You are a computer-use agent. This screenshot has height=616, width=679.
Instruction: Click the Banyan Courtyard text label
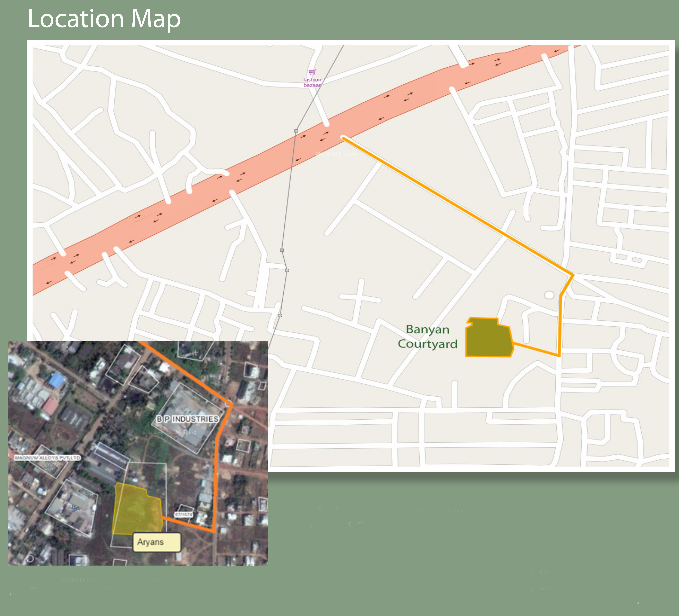pyautogui.click(x=427, y=337)
